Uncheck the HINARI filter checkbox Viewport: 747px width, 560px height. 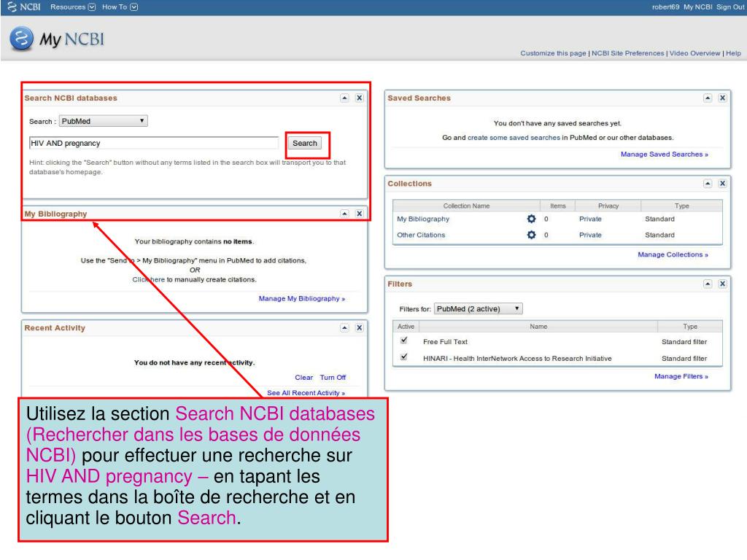coord(404,357)
